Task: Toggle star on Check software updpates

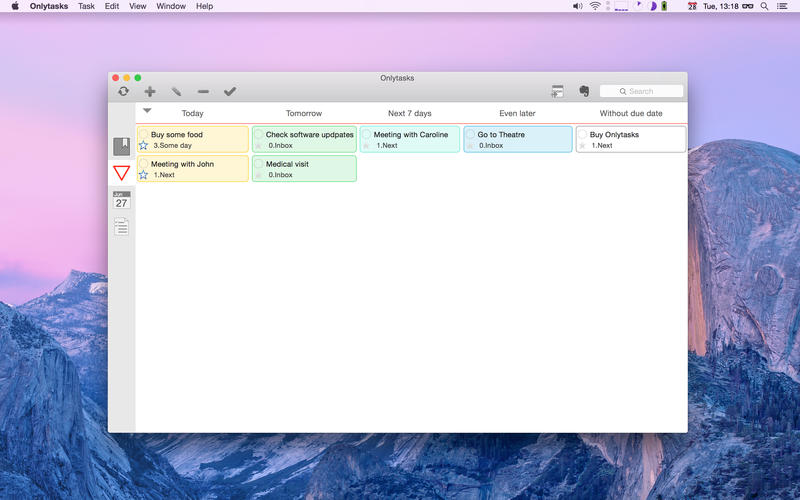Action: coord(258,146)
